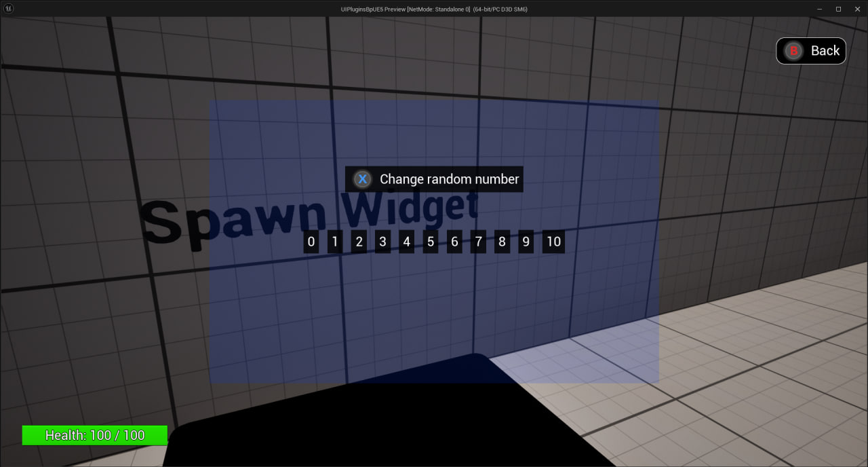868x467 pixels.
Task: Select number tile 0
Action: click(x=311, y=242)
